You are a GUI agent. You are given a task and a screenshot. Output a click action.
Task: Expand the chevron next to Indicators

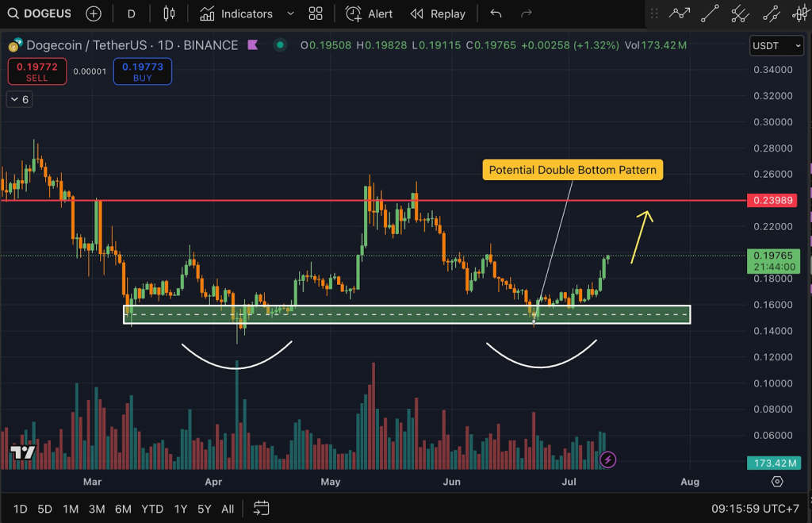[x=290, y=13]
